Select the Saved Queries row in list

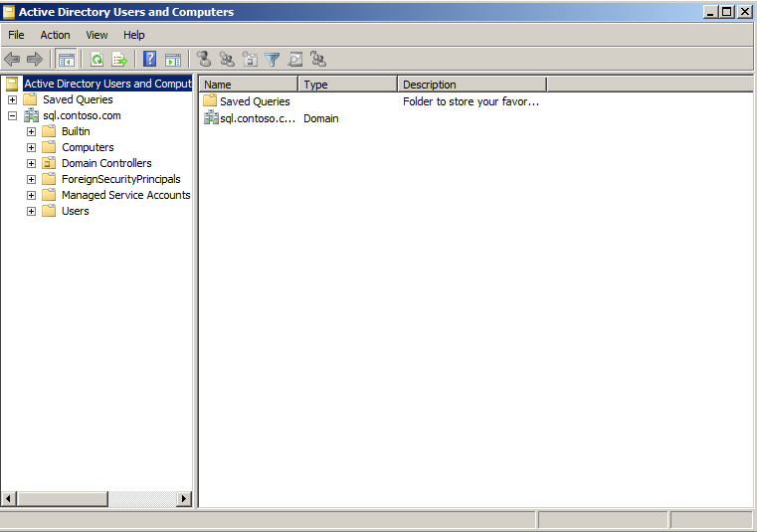255,101
